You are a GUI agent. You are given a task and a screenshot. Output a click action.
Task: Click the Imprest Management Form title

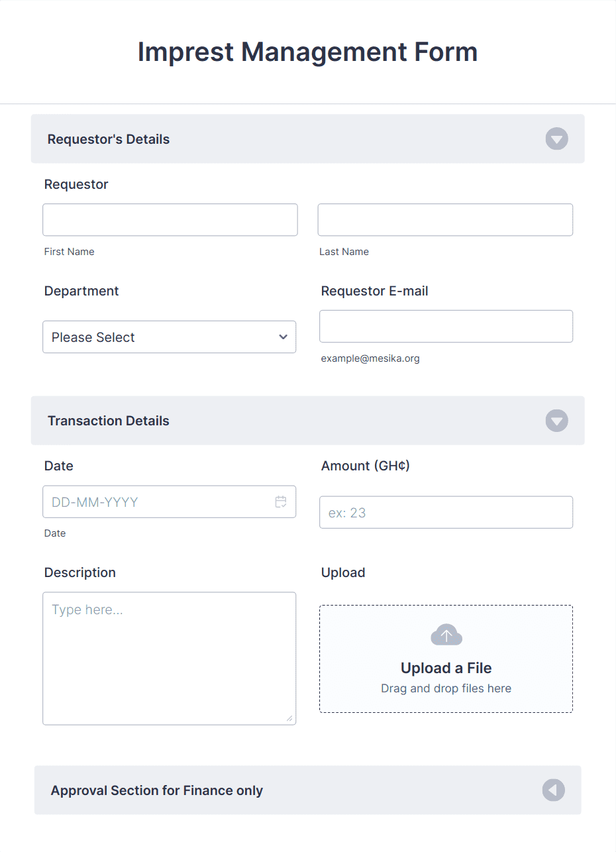307,52
